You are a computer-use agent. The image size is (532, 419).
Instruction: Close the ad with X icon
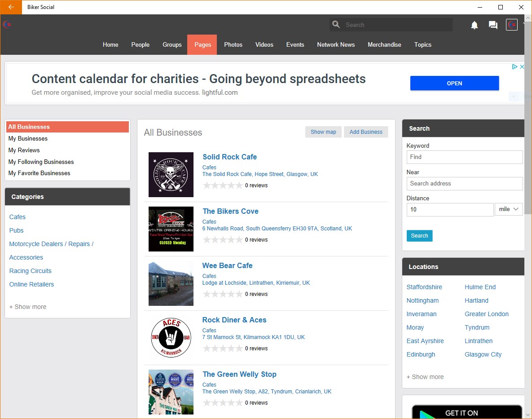522,66
